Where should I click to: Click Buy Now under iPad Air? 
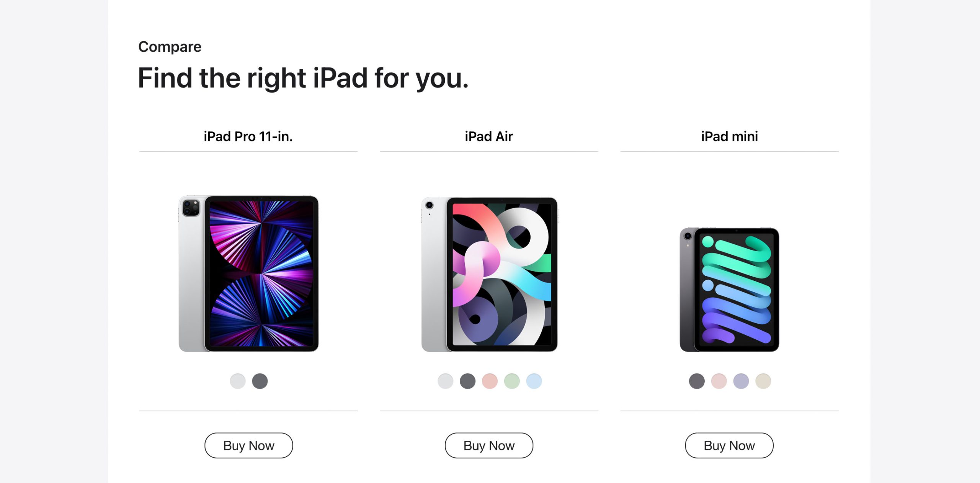489,445
